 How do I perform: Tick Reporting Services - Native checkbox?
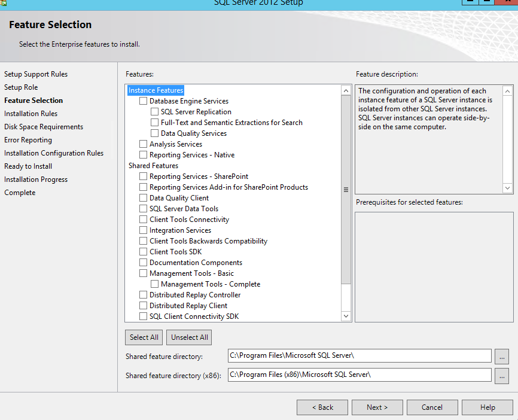[x=143, y=154]
